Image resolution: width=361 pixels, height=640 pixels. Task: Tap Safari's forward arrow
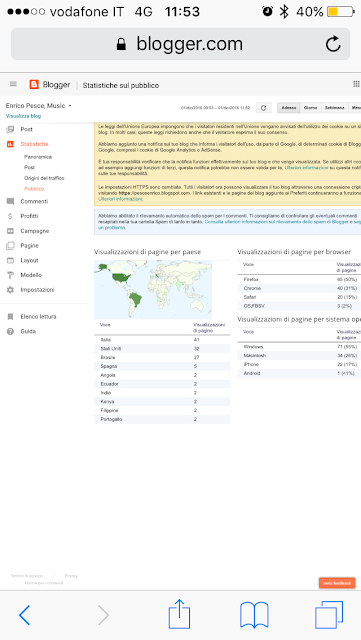[104, 615]
